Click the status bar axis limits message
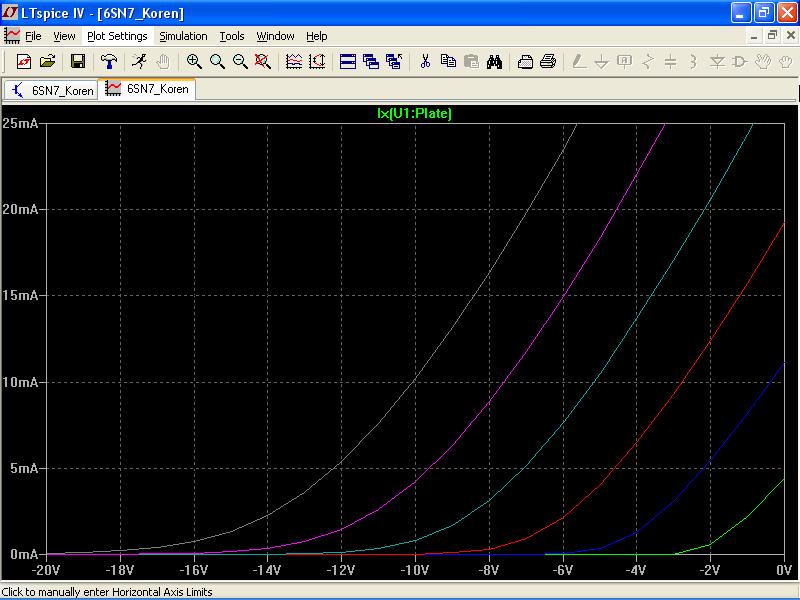The height and width of the screenshot is (600, 800). [107, 592]
